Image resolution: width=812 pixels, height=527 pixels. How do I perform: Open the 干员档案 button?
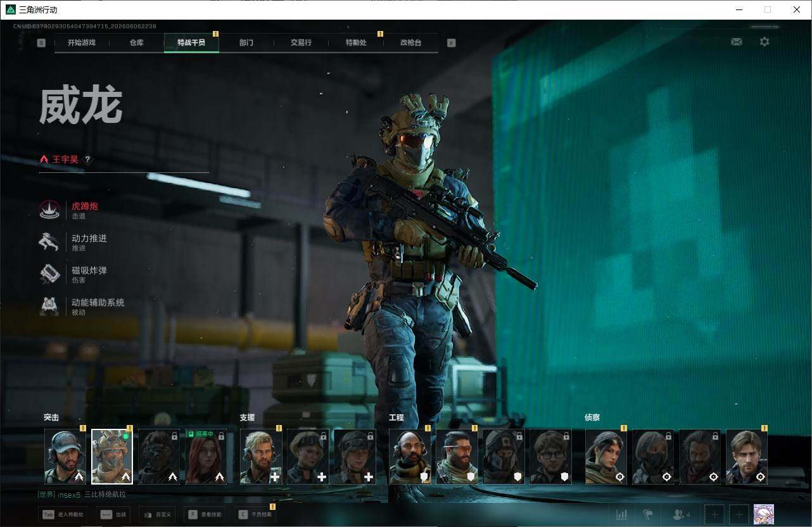[x=255, y=515]
